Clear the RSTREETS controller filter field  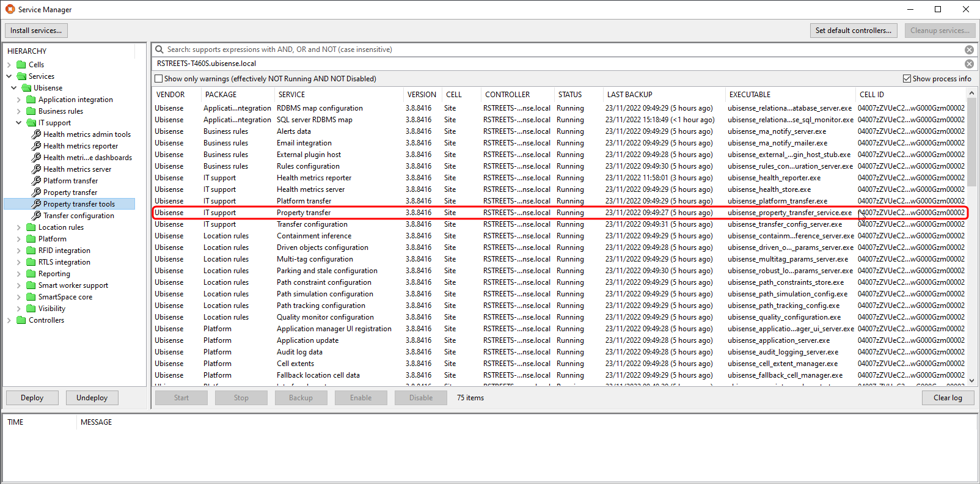coord(969,64)
